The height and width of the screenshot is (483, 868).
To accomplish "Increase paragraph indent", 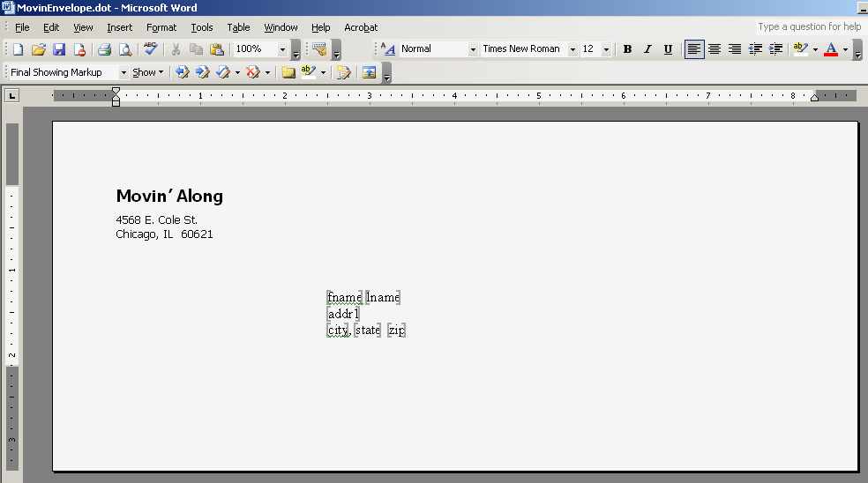I will point(775,49).
